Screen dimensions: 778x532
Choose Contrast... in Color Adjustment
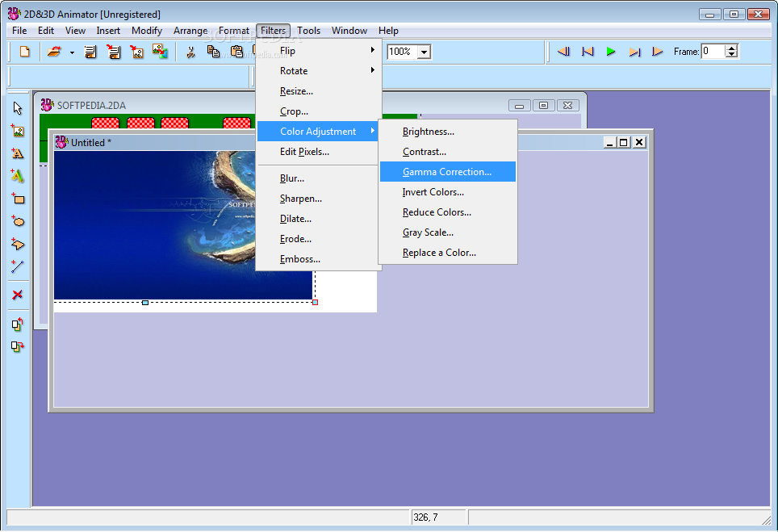(448, 152)
